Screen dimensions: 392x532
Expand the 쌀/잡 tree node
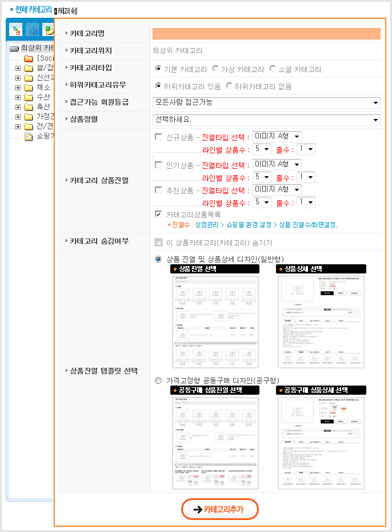pos(18,68)
